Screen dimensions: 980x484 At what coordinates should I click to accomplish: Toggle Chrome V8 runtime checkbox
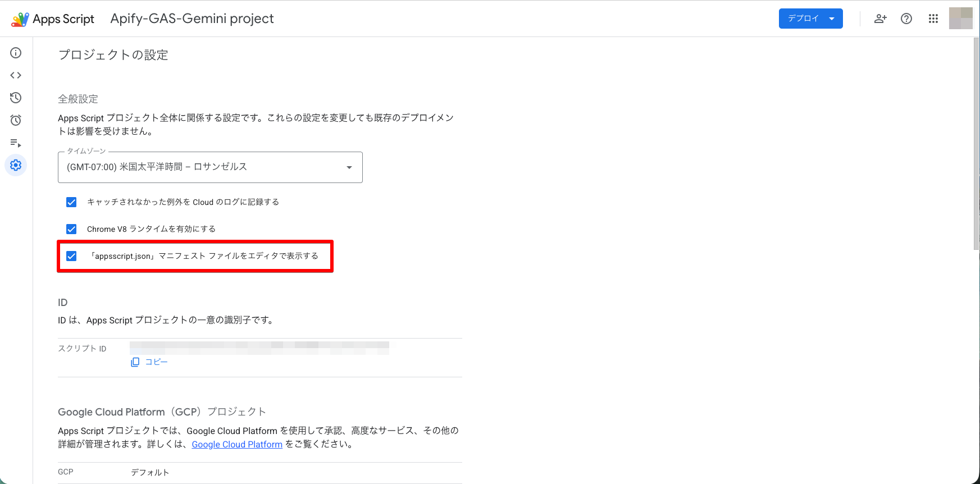[71, 229]
